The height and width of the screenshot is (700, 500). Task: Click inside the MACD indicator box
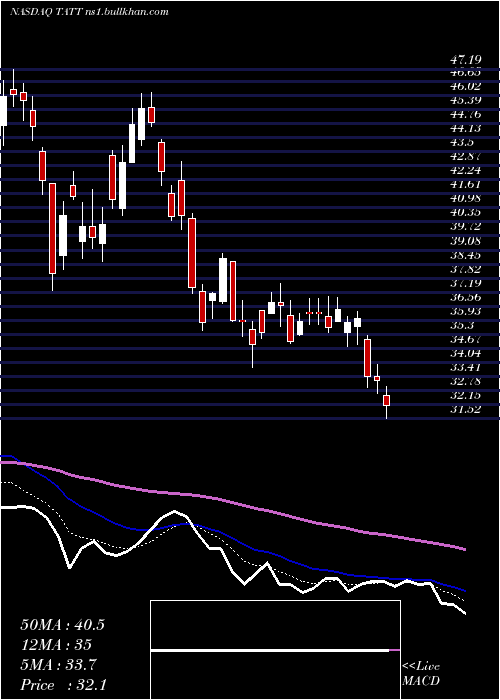click(x=275, y=650)
